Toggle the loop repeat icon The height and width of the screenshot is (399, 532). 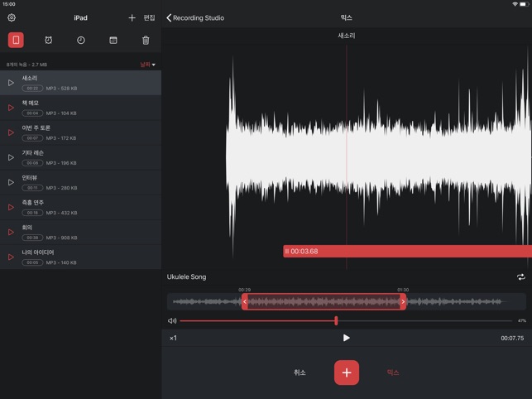pyautogui.click(x=520, y=277)
